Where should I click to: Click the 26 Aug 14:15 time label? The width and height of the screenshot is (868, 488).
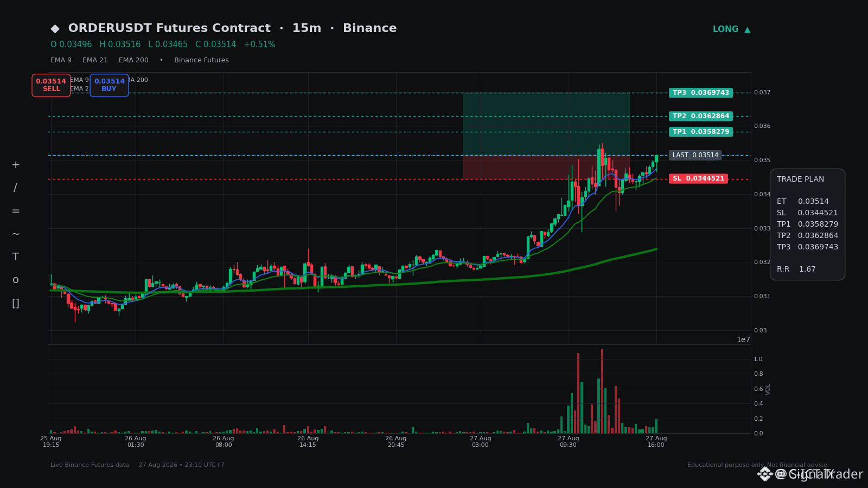pos(308,442)
